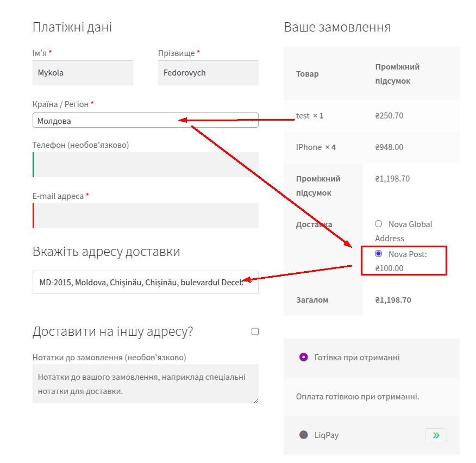This screenshot has width=476, height=463.
Task: Click the Нотатки до замовлення text area
Action: (x=146, y=384)
